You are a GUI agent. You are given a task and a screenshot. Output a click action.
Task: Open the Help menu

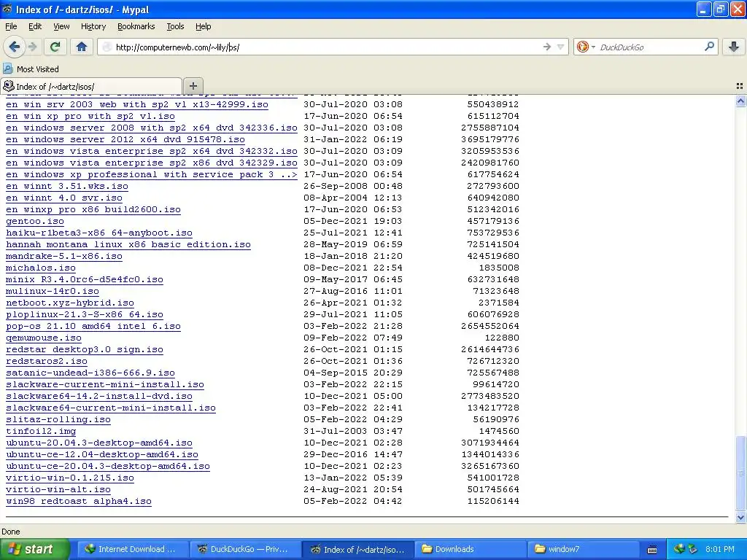203,26
